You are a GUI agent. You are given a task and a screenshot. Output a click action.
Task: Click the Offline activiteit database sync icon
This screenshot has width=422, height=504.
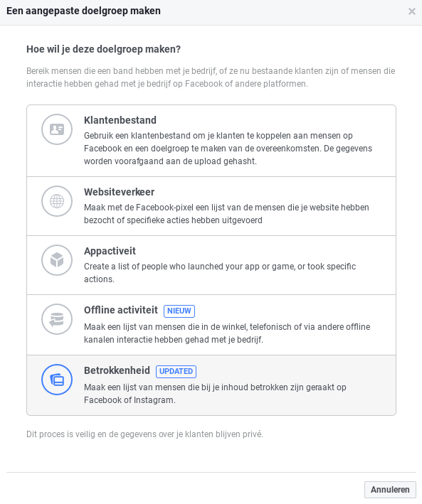pos(57,319)
